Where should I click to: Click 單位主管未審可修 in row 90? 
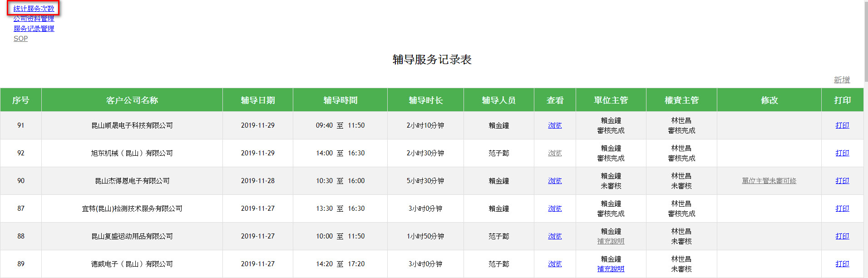coord(769,181)
